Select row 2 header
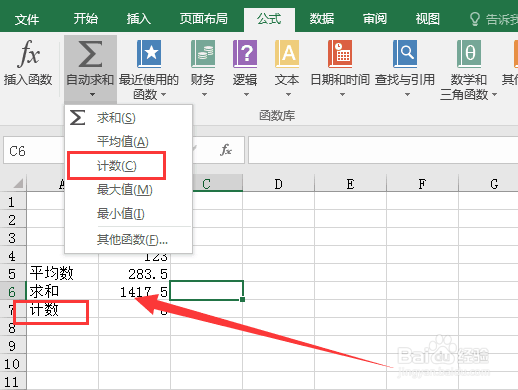This screenshot has height=390, width=518. [13, 220]
